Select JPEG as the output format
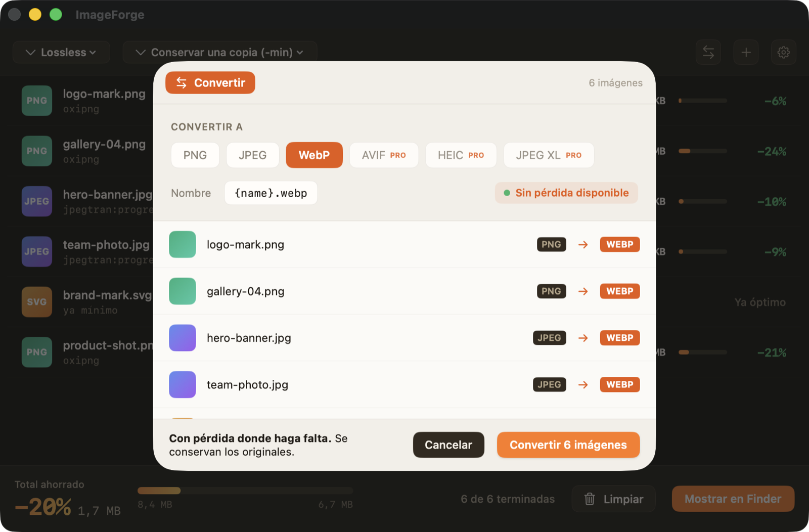The image size is (809, 532). (x=253, y=155)
